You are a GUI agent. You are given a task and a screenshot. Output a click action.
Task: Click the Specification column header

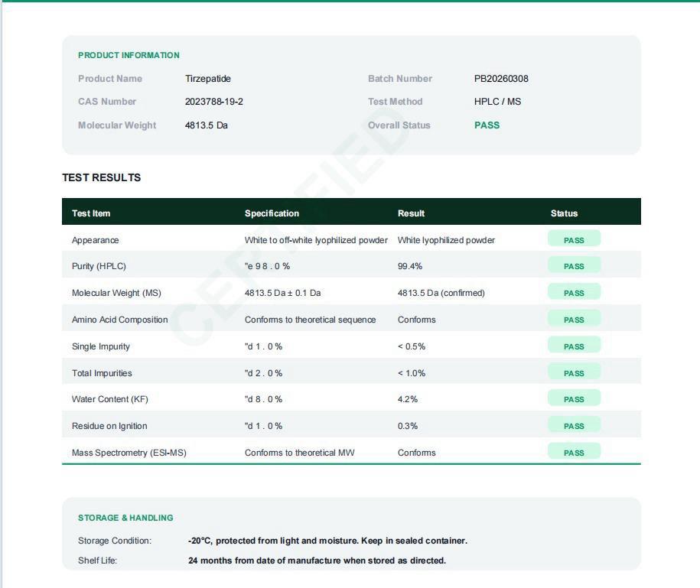[x=272, y=213]
